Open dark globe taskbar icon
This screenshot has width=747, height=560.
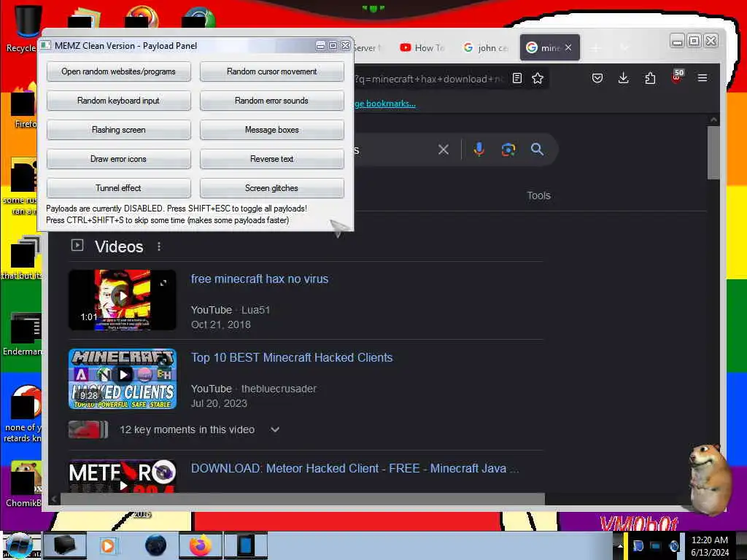pyautogui.click(x=155, y=545)
